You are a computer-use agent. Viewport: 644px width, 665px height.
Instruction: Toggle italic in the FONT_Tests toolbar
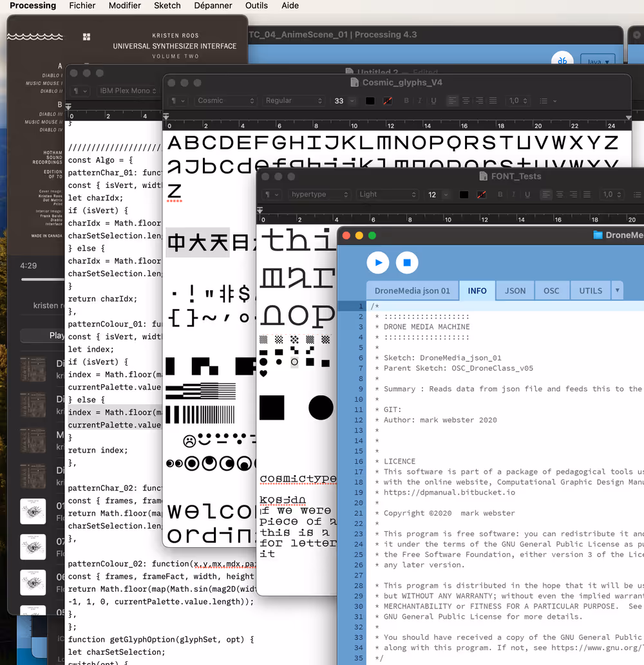point(513,194)
